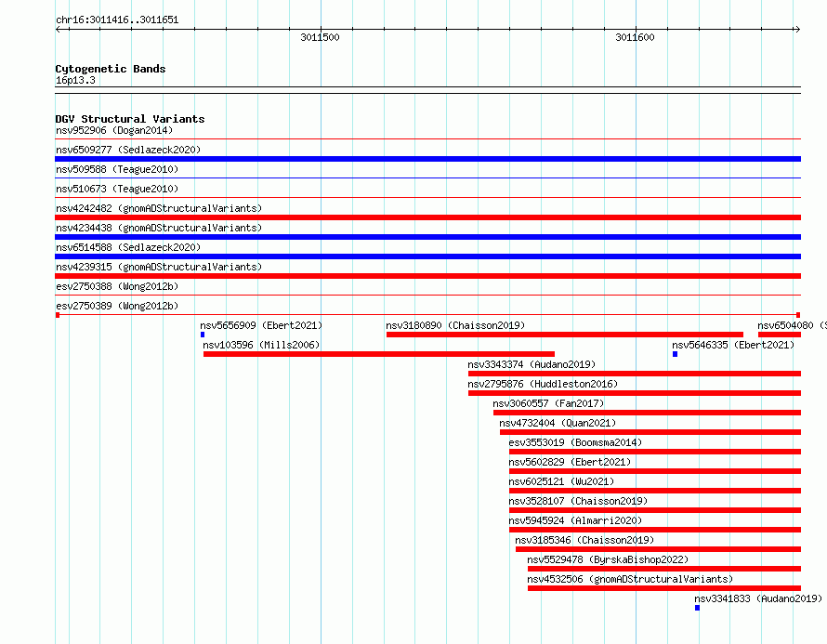This screenshot has width=827, height=644.
Task: Select the nsv4234438 blue variant bar
Action: pos(427,237)
